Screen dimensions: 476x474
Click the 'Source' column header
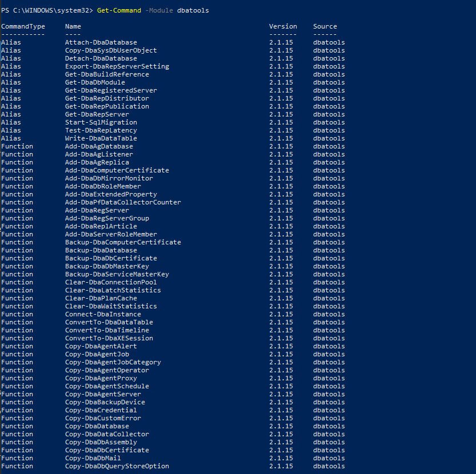click(325, 27)
